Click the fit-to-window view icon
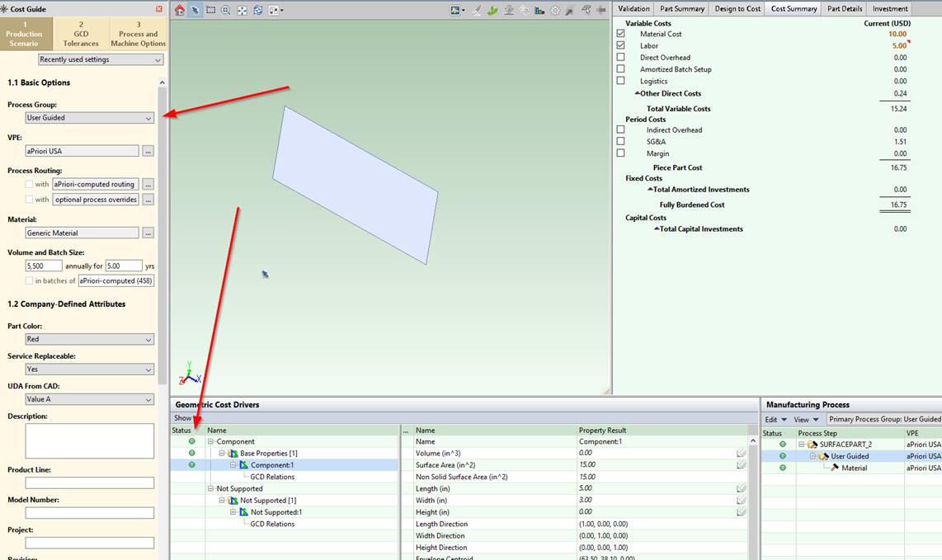 (x=243, y=10)
